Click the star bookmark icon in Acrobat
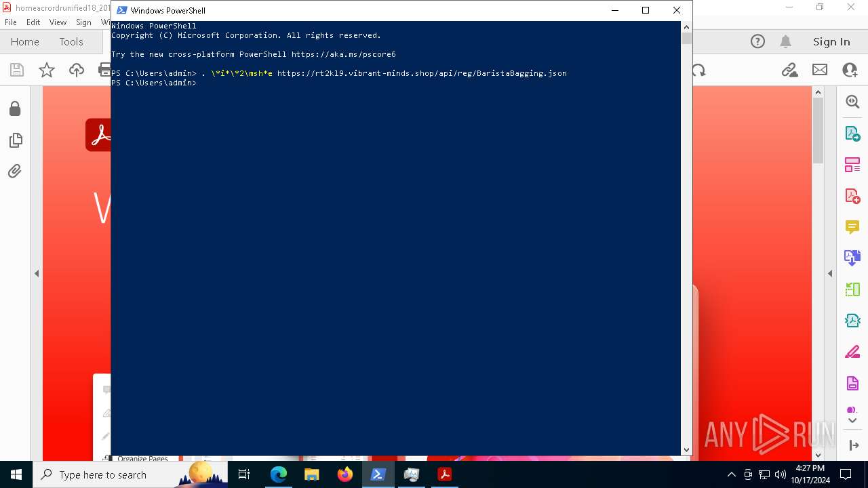The height and width of the screenshot is (488, 868). coord(47,70)
